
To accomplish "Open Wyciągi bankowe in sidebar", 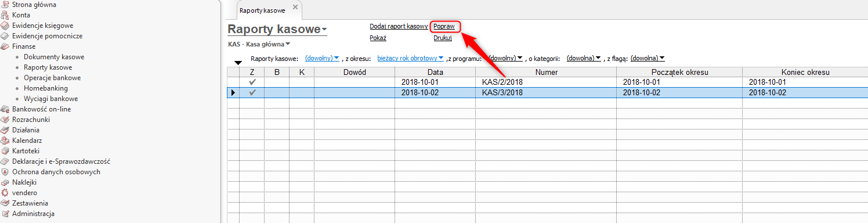I will (51, 99).
